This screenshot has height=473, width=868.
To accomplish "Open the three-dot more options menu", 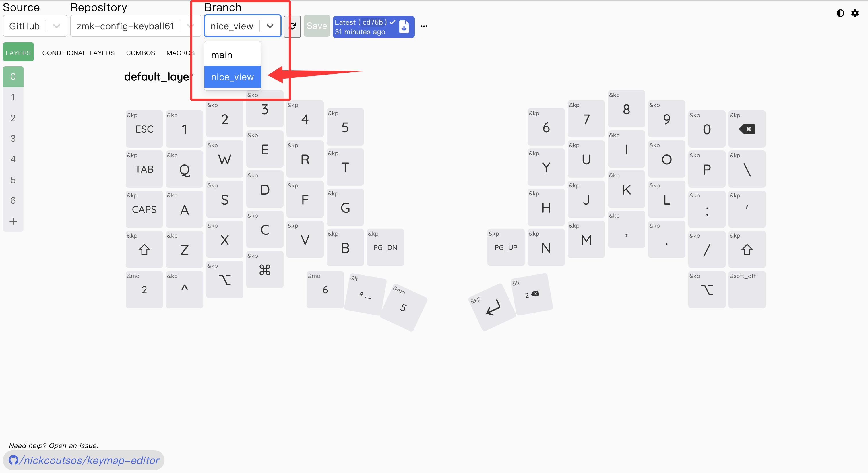I will click(x=424, y=26).
